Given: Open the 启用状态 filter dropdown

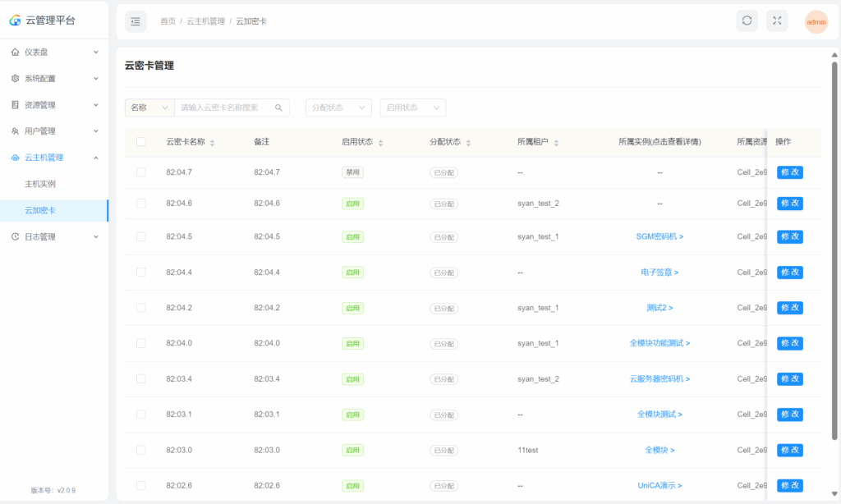Looking at the screenshot, I should (x=413, y=108).
